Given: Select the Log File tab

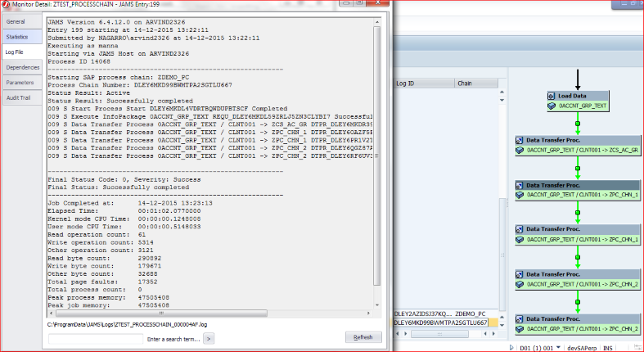Looking at the screenshot, I should point(22,52).
